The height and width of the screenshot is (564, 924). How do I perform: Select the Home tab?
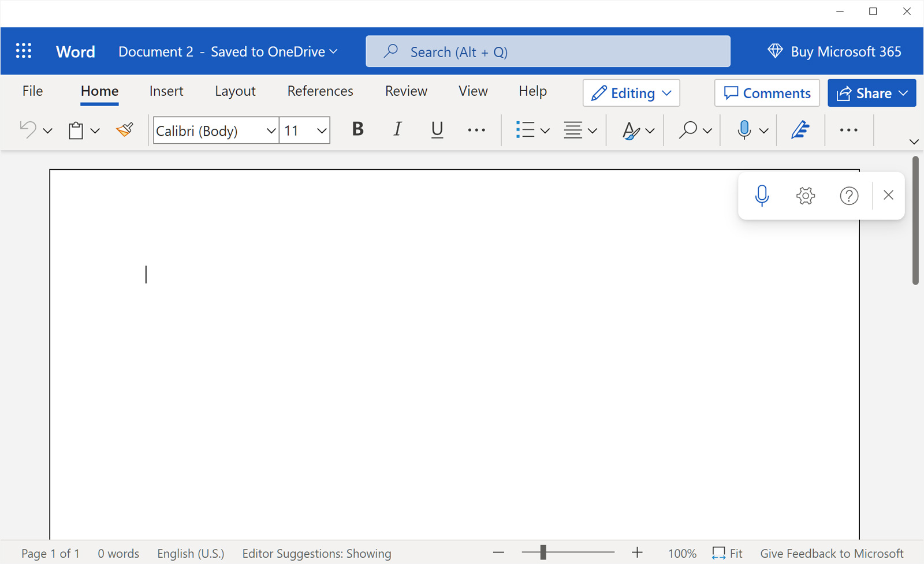pos(99,91)
